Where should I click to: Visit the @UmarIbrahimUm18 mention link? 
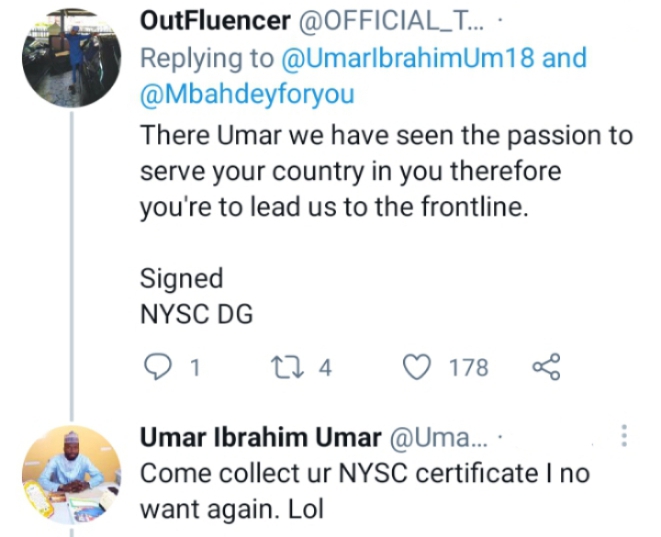(x=427, y=57)
